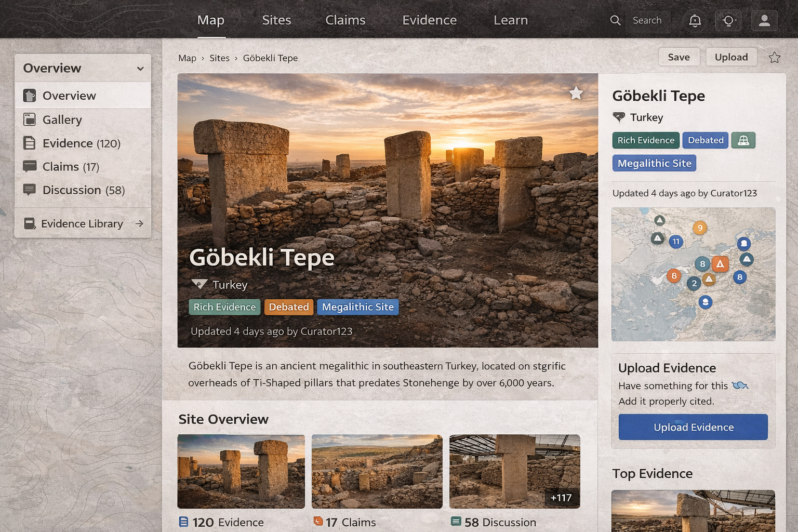Open the Sites breadcrumb link
Screen dimensions: 798x532
[x=219, y=58]
